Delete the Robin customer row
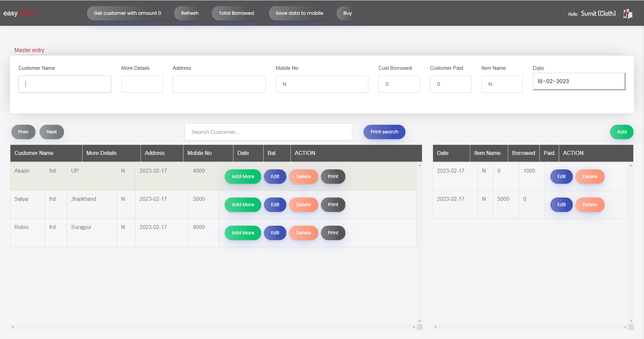The width and height of the screenshot is (644, 339). pyautogui.click(x=303, y=233)
